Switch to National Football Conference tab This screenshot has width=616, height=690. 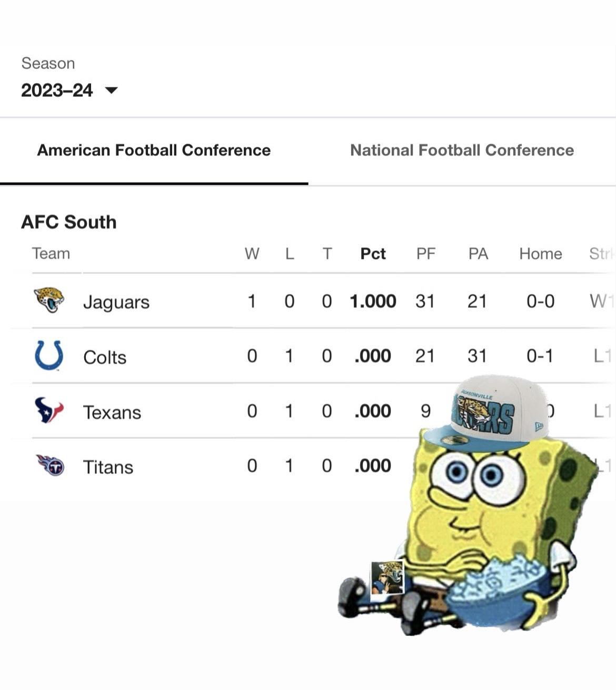pyautogui.click(x=462, y=150)
